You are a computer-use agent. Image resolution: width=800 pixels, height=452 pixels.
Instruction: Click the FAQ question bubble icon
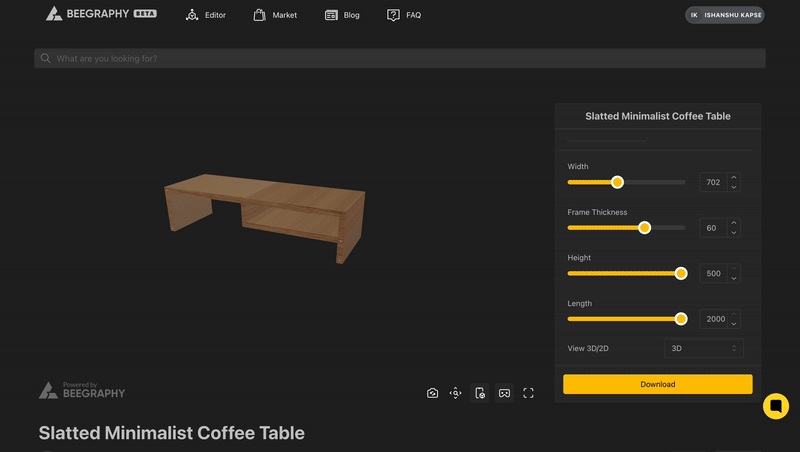click(393, 15)
